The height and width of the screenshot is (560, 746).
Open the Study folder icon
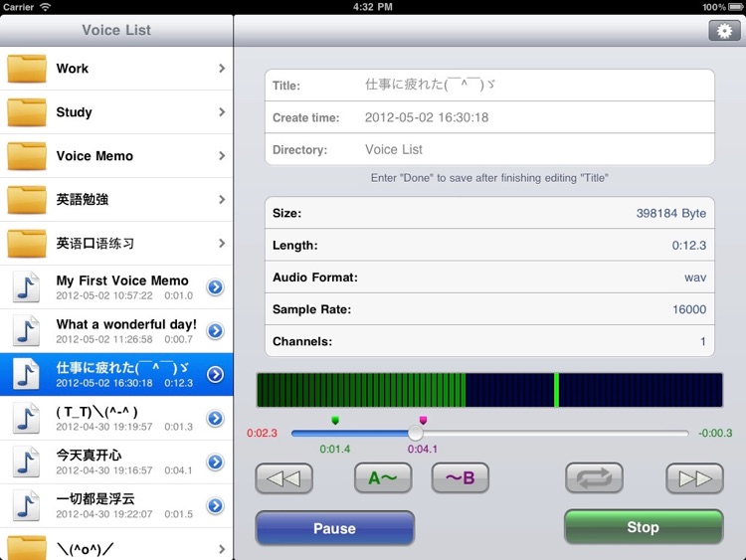click(x=27, y=112)
